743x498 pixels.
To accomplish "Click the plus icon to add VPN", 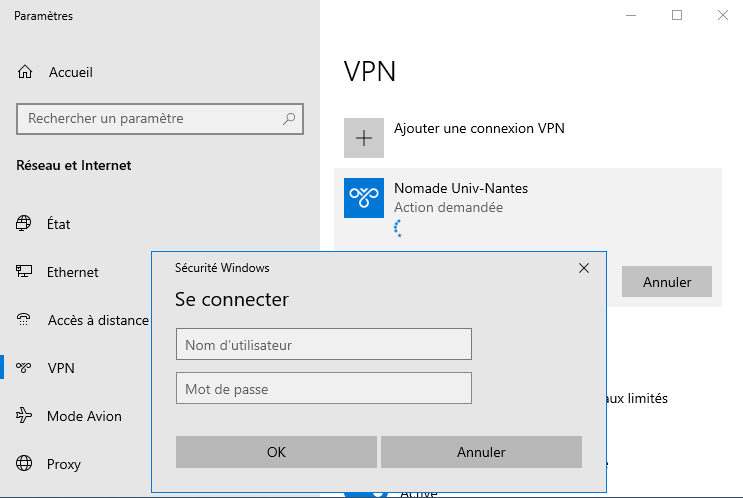I will coord(364,138).
